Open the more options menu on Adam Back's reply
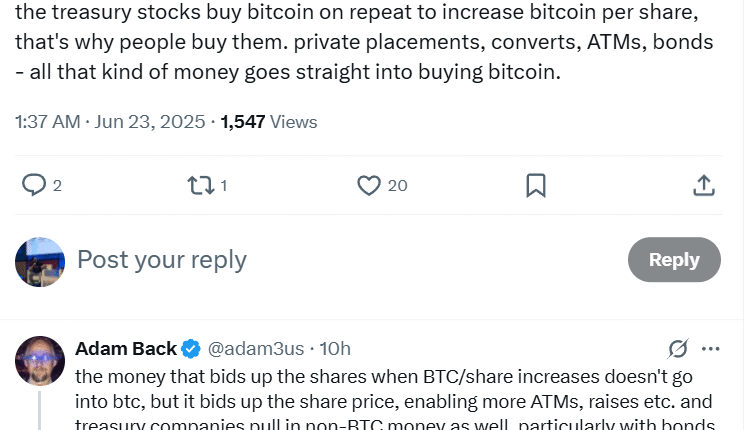 coord(711,349)
